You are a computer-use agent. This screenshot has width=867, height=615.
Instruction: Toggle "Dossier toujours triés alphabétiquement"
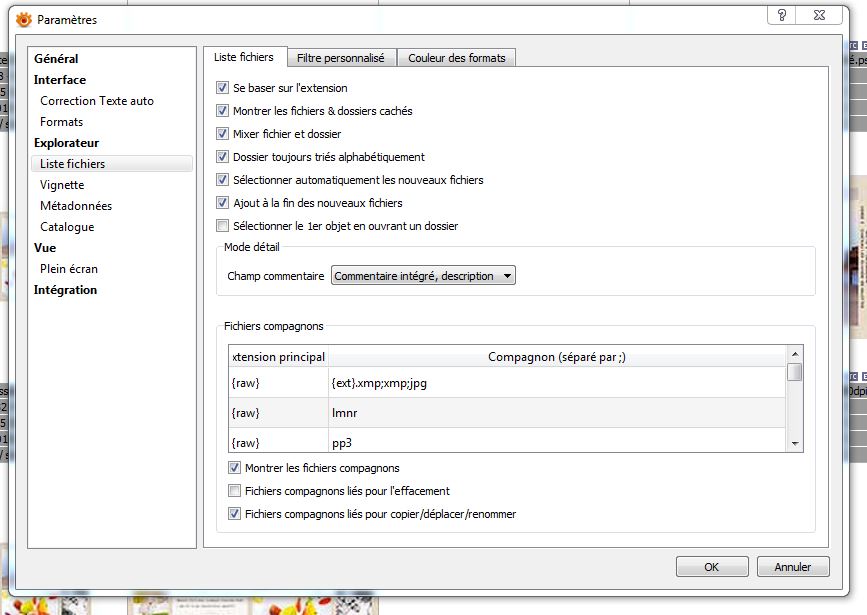click(222, 157)
